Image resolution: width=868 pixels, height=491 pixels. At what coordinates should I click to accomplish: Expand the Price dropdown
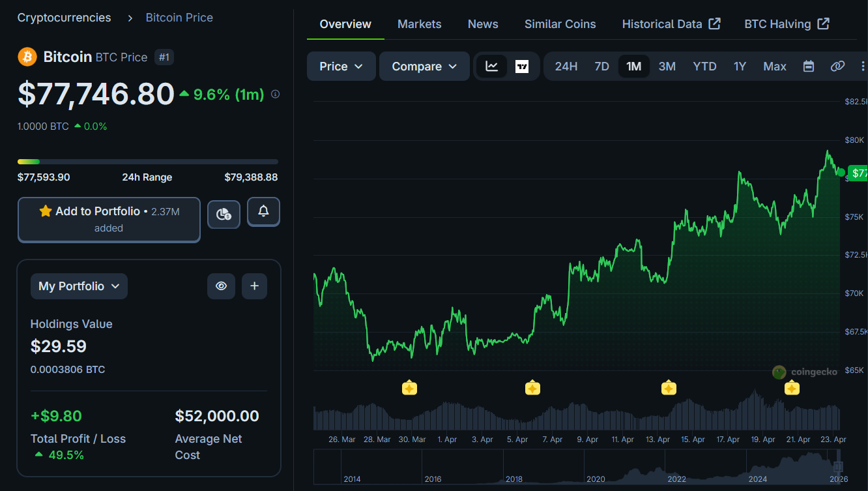coord(341,67)
